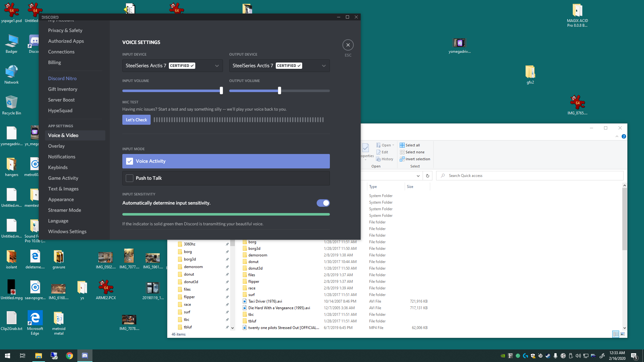The width and height of the screenshot is (644, 362).
Task: Toggle automatic input sensitivity switch
Action: click(x=323, y=203)
